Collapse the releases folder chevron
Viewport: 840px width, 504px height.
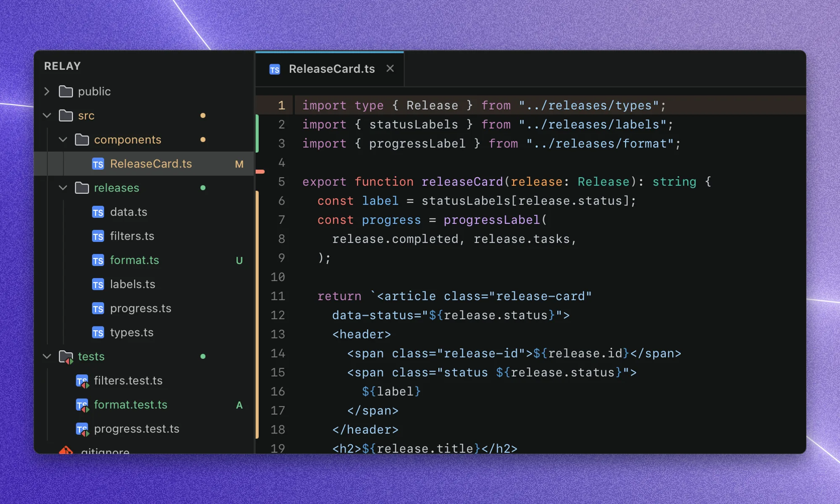tap(63, 188)
